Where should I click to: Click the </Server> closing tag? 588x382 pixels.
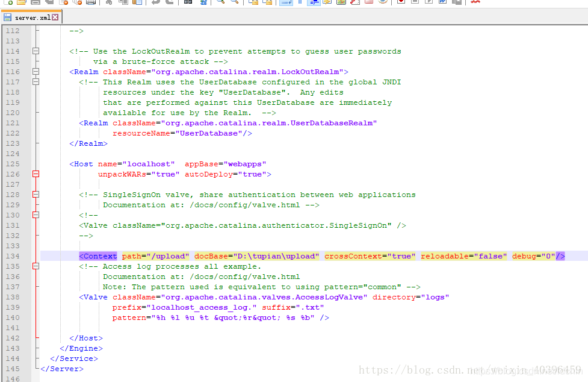pyautogui.click(x=62, y=369)
